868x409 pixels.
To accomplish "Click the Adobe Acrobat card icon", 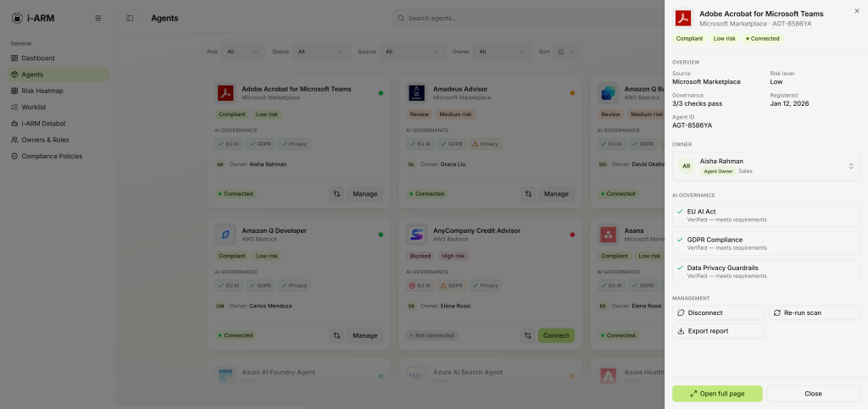I will pos(225,93).
